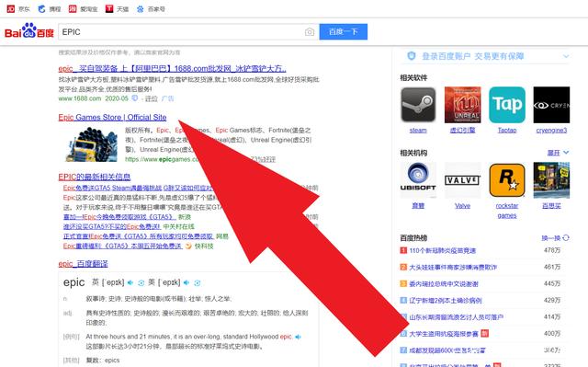Open news link 喜加一!Epic今晚免费领取游戏 GTA5
Screen dimensions: 588x367
(119, 217)
